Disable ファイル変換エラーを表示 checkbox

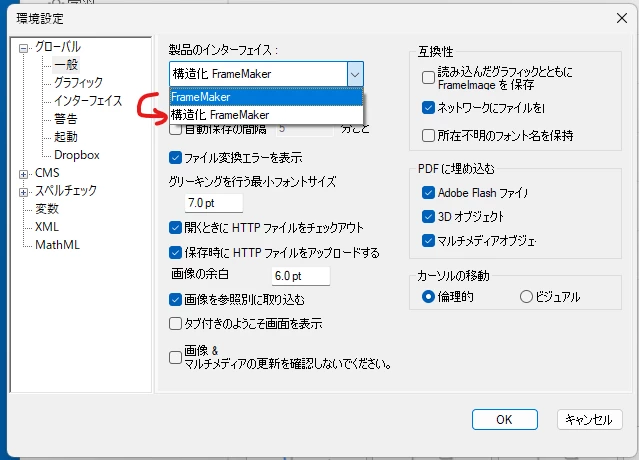coord(175,158)
